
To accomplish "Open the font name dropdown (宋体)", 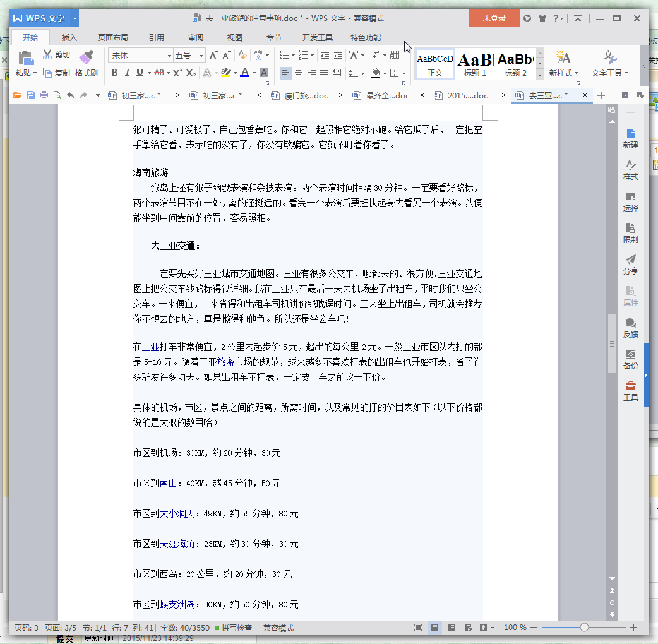I will (x=169, y=56).
